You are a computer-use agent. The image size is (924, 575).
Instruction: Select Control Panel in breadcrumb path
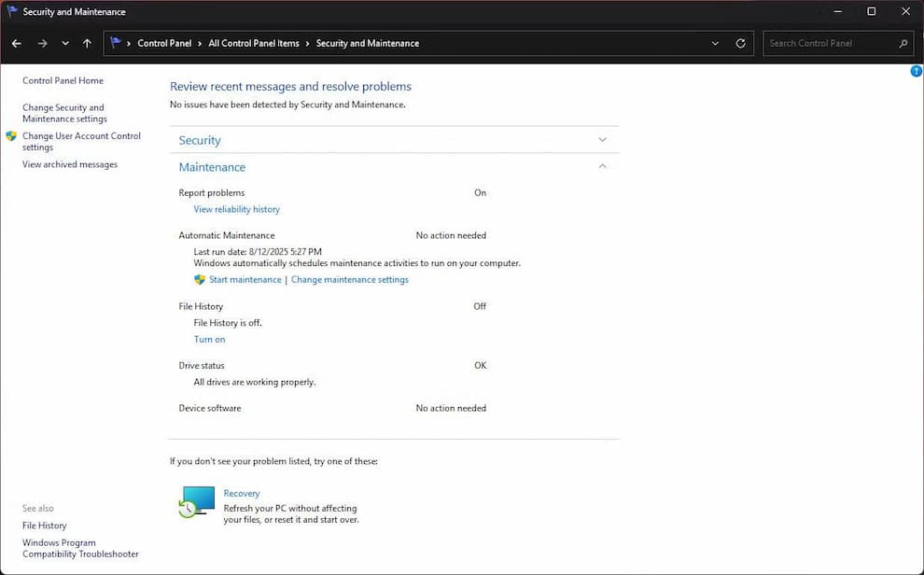coord(164,44)
